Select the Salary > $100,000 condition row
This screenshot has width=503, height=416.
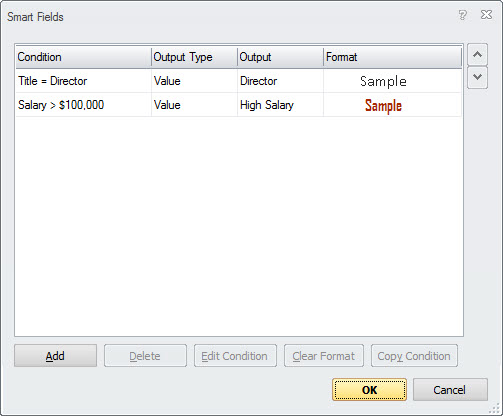(x=239, y=105)
